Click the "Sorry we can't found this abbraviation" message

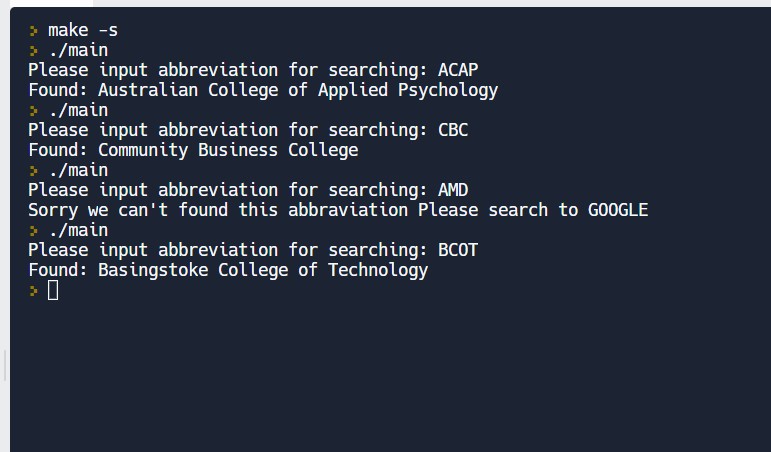[218, 210]
